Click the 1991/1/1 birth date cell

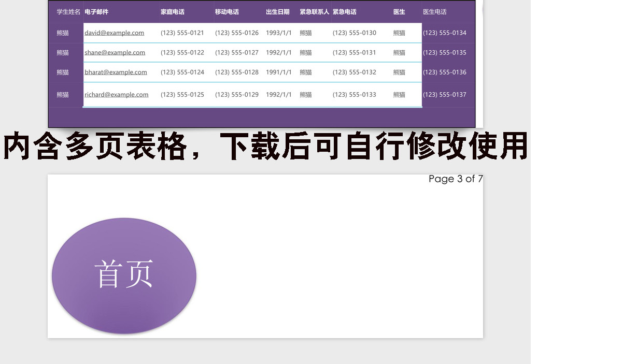click(x=279, y=72)
